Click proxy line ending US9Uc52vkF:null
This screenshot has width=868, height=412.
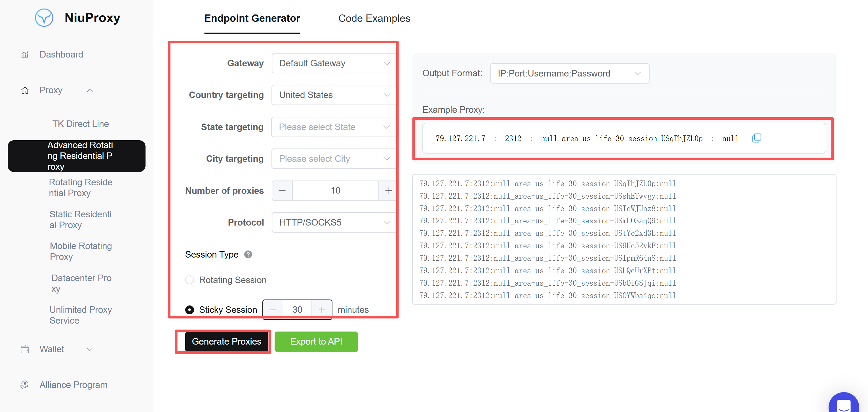tap(547, 246)
